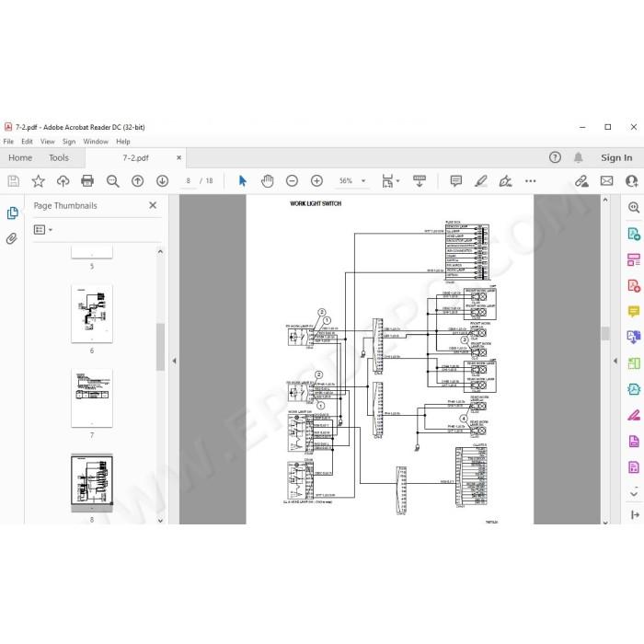Share a link to file
This screenshot has height=644, width=644.
point(581,180)
